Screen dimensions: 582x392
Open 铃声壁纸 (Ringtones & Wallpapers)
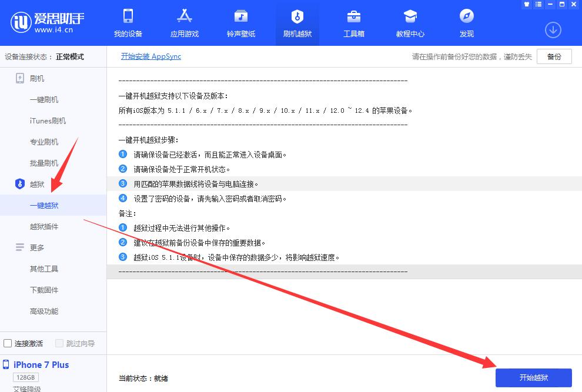(240, 24)
